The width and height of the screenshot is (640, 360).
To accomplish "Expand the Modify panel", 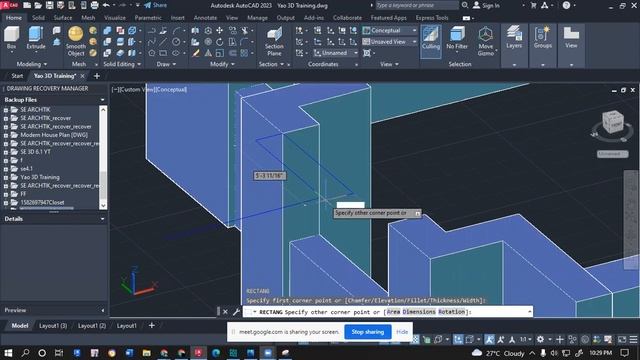I will (x=222, y=64).
